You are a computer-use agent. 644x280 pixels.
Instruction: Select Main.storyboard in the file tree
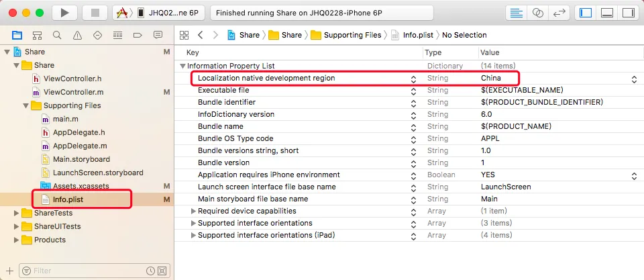click(81, 159)
